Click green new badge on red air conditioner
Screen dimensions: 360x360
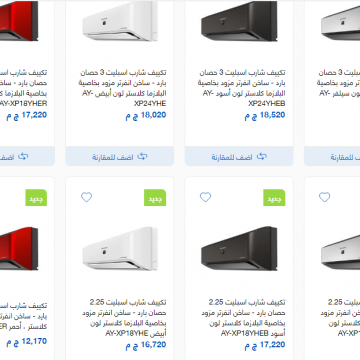36,198
